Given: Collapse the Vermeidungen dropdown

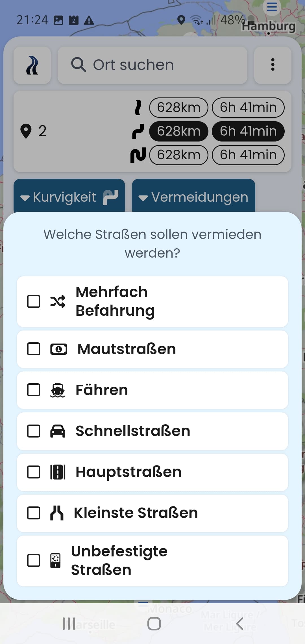Looking at the screenshot, I should tap(193, 197).
